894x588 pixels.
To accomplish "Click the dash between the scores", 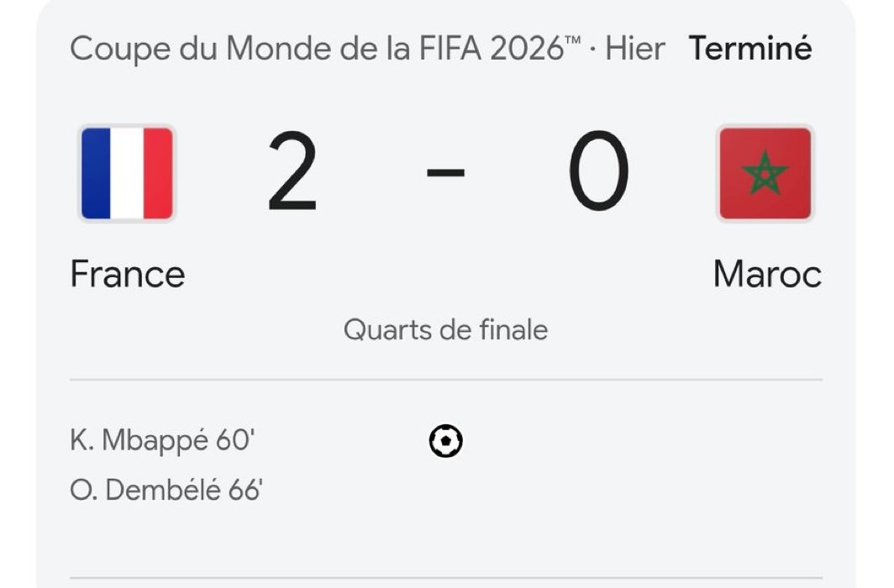I will [446, 171].
